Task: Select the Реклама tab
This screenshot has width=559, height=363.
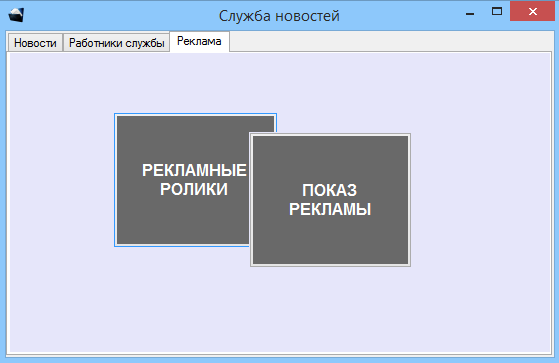Action: click(x=199, y=42)
